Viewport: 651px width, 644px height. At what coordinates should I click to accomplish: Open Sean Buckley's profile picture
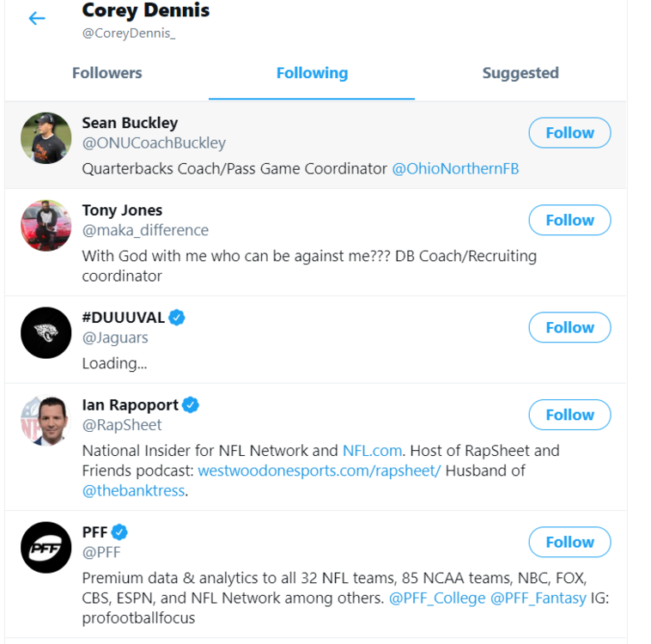click(46, 137)
